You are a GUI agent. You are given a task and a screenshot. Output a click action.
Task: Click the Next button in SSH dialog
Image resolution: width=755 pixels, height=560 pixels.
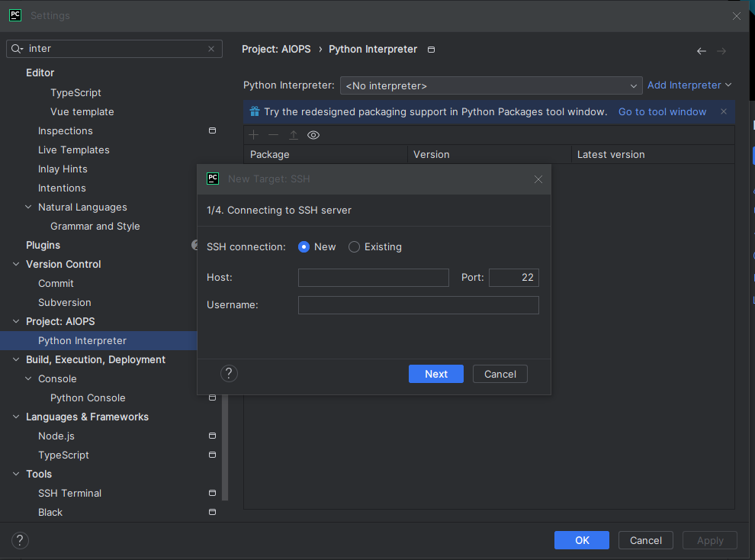pyautogui.click(x=436, y=374)
